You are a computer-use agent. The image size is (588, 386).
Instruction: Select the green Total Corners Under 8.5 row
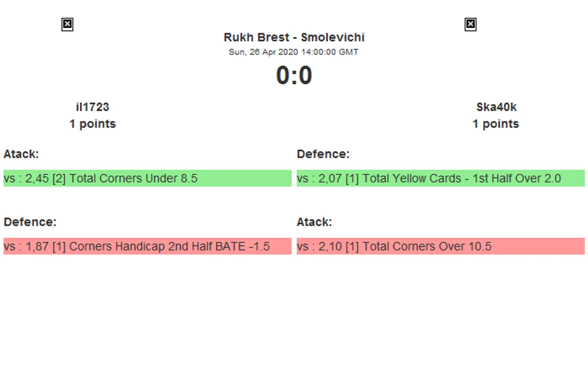(147, 178)
